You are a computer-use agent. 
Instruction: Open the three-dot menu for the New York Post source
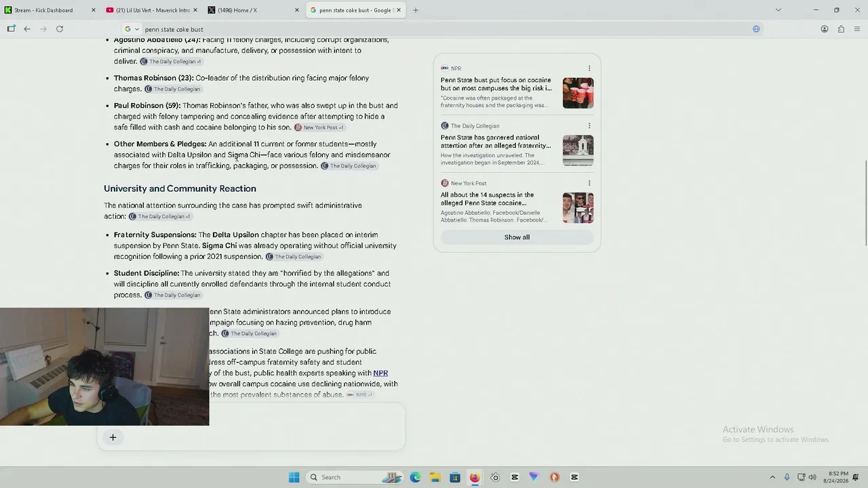click(589, 183)
